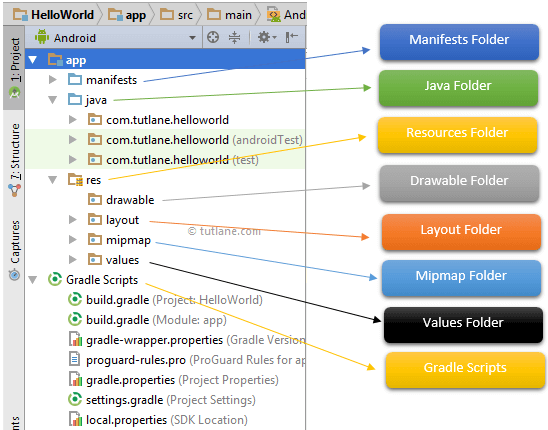
Task: Collapse the Gradle Scripts node
Action: (33, 280)
